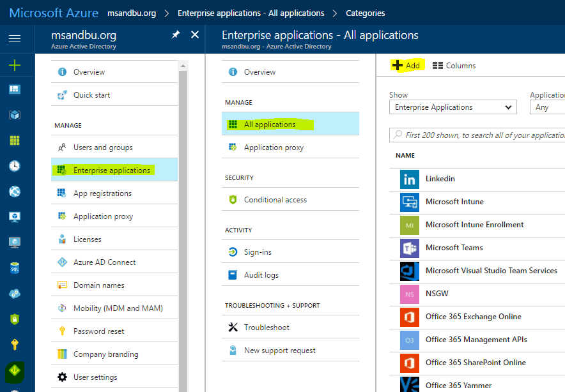Open Azure AD Connect
565x392 pixels.
coord(114,262)
